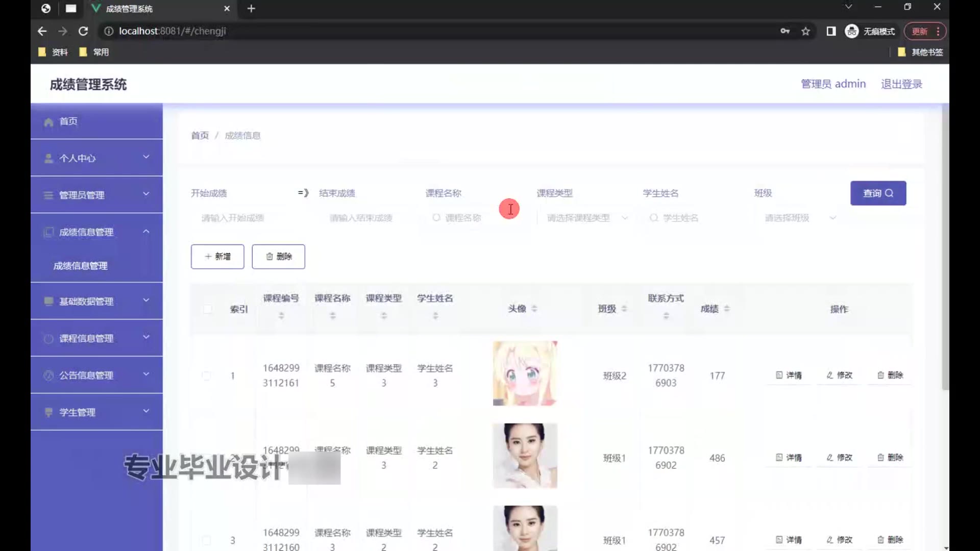Sort table by 课程编号 column arrows

(x=281, y=316)
